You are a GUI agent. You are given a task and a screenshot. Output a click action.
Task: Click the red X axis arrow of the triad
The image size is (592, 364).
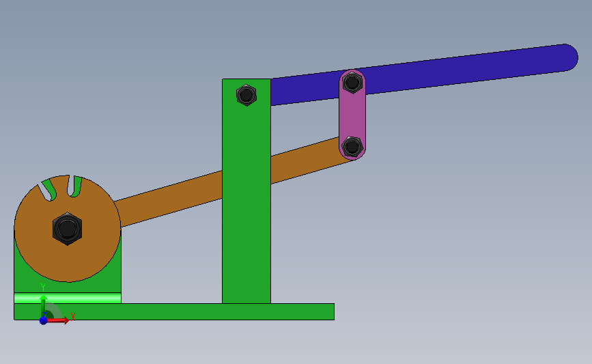pyautogui.click(x=59, y=320)
